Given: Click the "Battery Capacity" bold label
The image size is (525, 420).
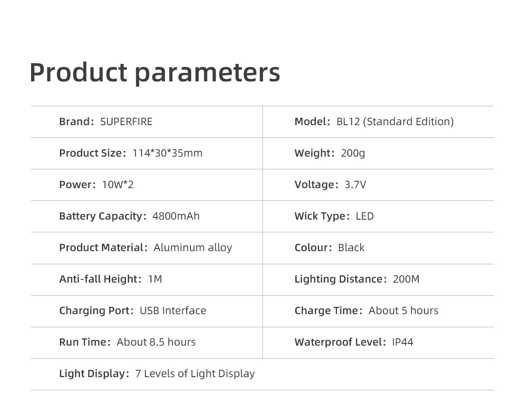Looking at the screenshot, I should (x=101, y=216).
